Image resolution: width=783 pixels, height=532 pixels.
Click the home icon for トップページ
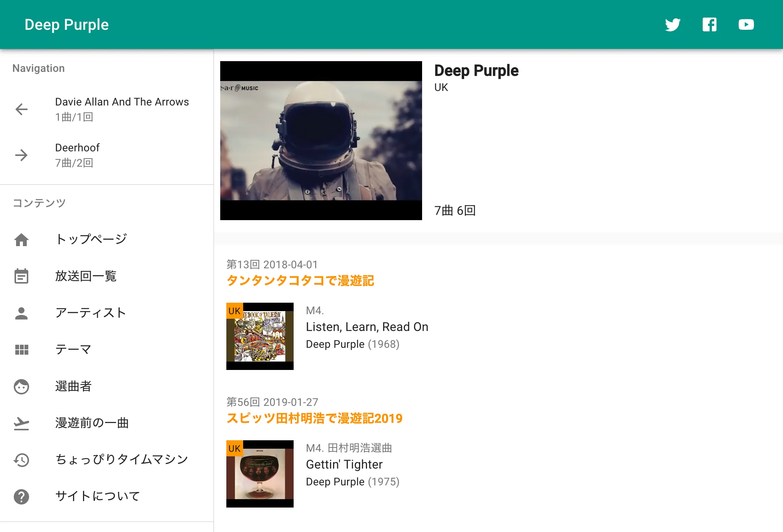21,240
